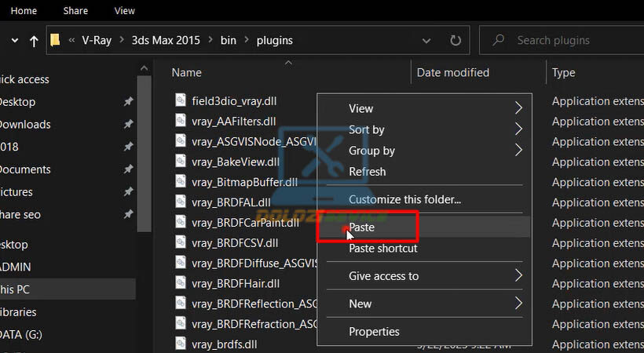Image resolution: width=644 pixels, height=353 pixels.
Task: Click the plugins breadcrumb
Action: (x=275, y=40)
